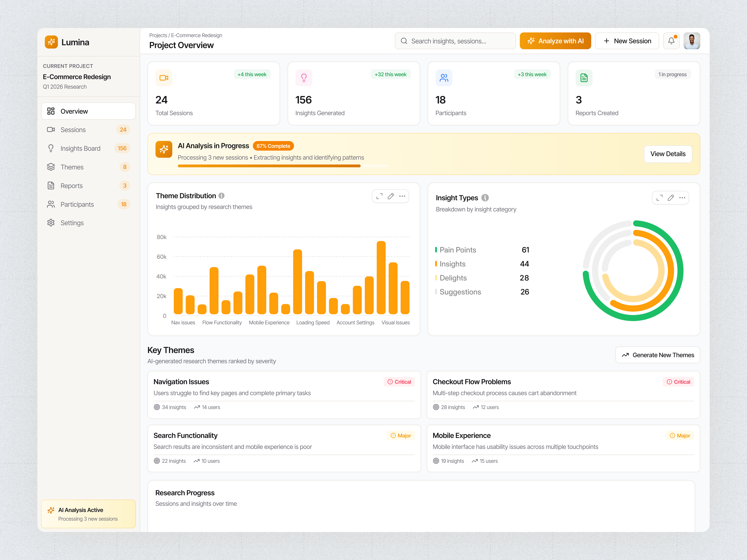The height and width of the screenshot is (560, 747).
Task: Click Generate New Themes button
Action: click(x=658, y=355)
